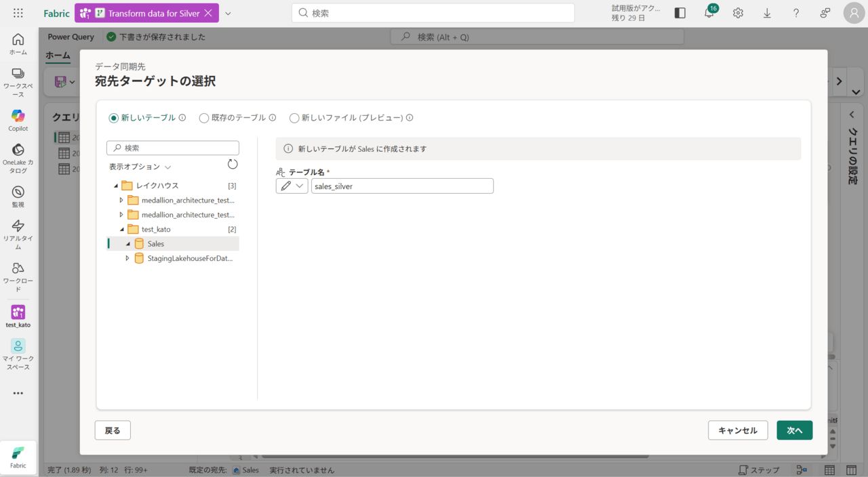Click the 次へ button

pos(794,430)
